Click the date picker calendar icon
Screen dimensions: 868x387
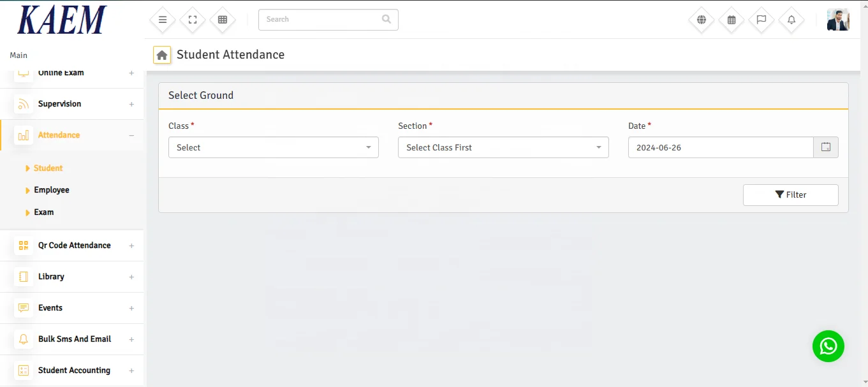tap(826, 147)
